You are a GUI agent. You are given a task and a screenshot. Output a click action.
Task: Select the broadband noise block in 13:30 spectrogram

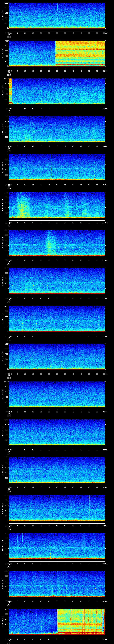80,53
